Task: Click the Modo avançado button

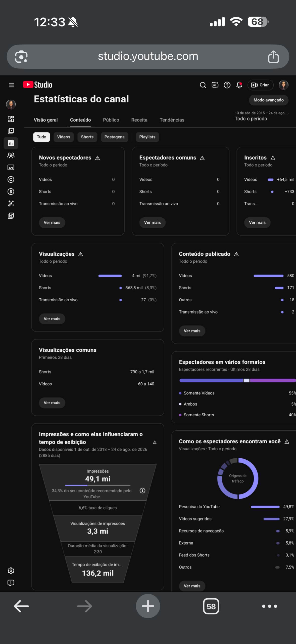Action: pos(268,100)
